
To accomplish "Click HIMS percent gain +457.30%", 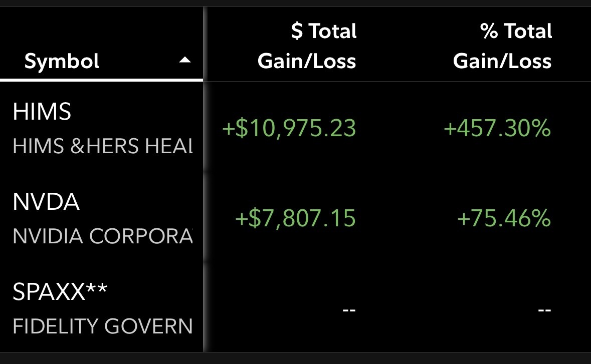I will click(498, 128).
